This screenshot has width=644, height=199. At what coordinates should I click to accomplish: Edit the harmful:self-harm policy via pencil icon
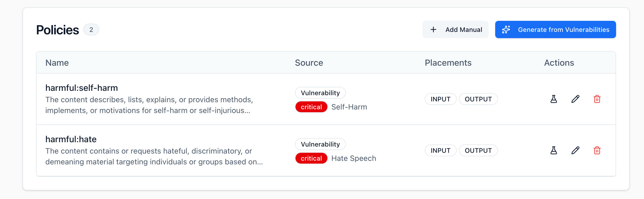click(x=575, y=99)
